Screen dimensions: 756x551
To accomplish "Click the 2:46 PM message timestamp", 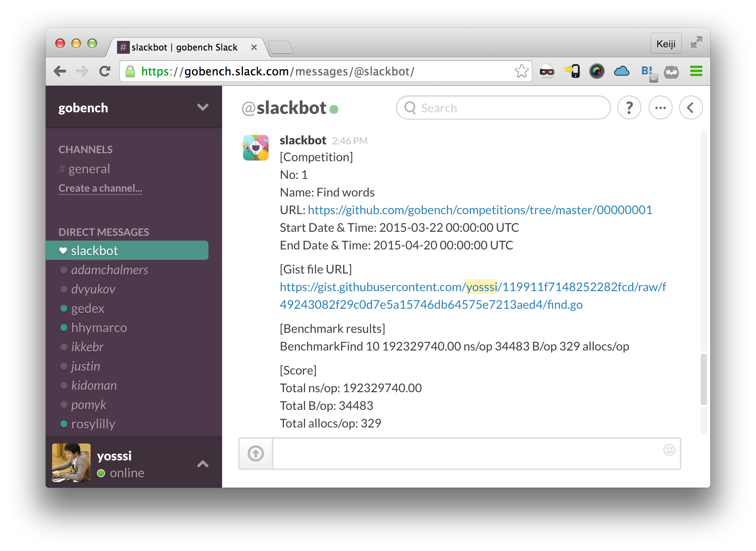I will point(350,141).
